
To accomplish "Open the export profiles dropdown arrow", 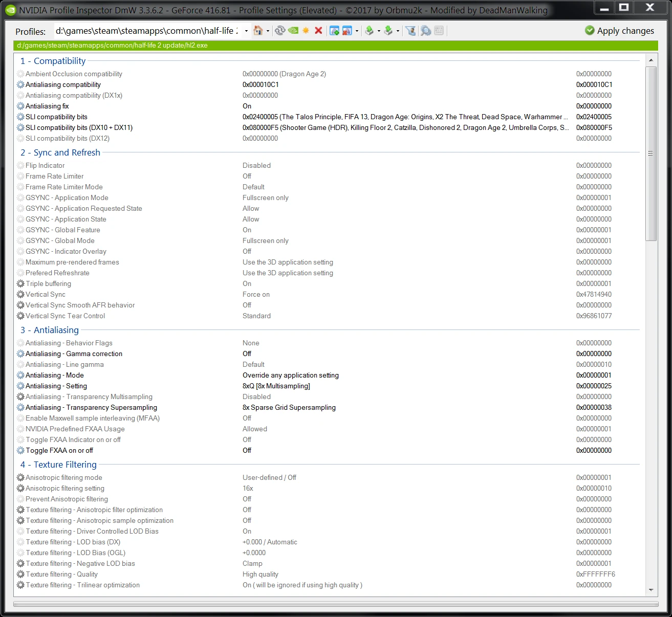I will point(379,31).
